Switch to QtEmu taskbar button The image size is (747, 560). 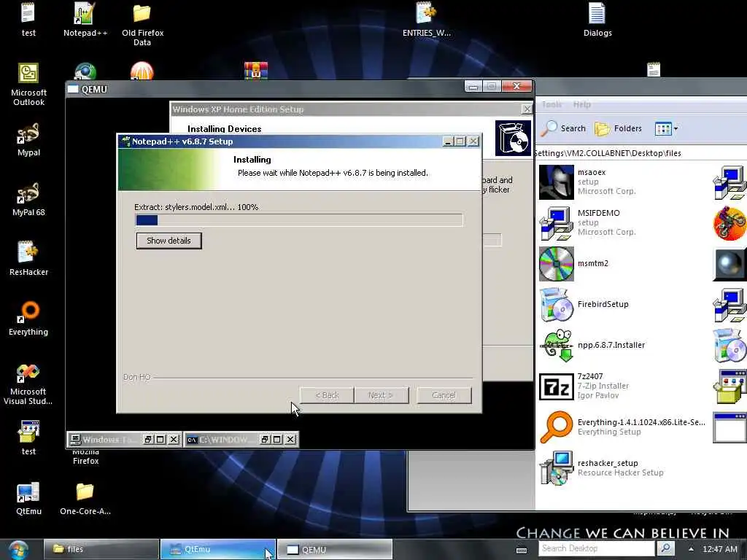217,549
